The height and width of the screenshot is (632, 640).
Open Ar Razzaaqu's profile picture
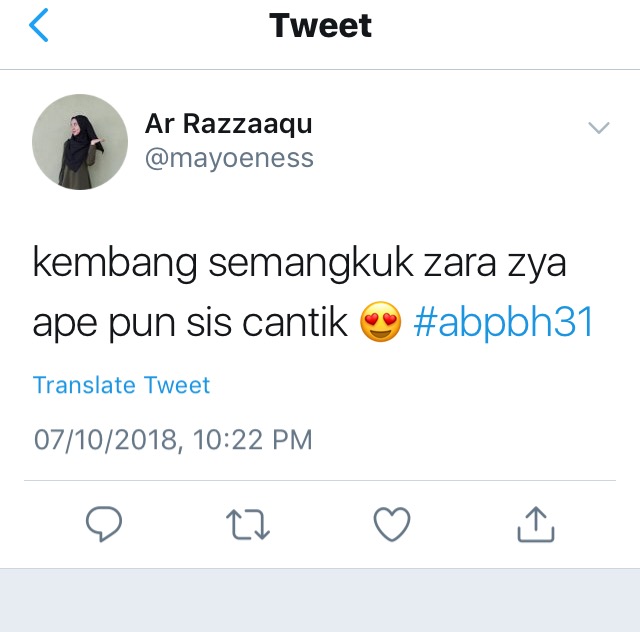pyautogui.click(x=80, y=142)
